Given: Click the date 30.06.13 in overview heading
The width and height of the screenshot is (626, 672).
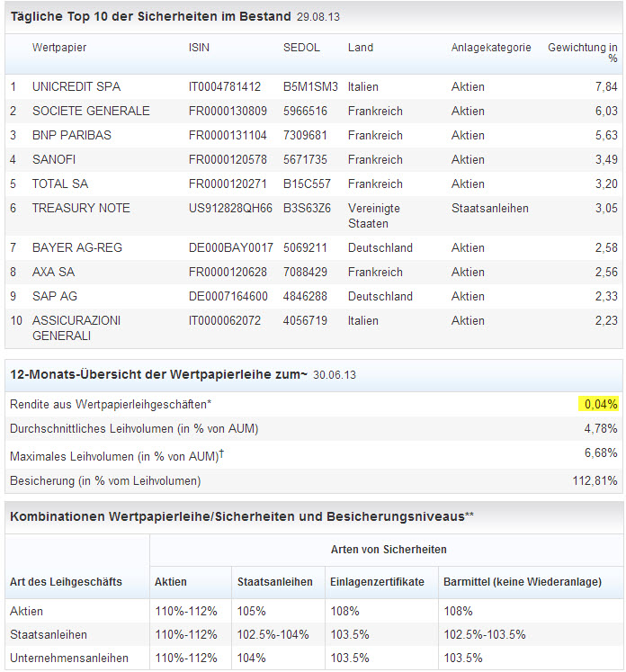Looking at the screenshot, I should click(x=335, y=375).
